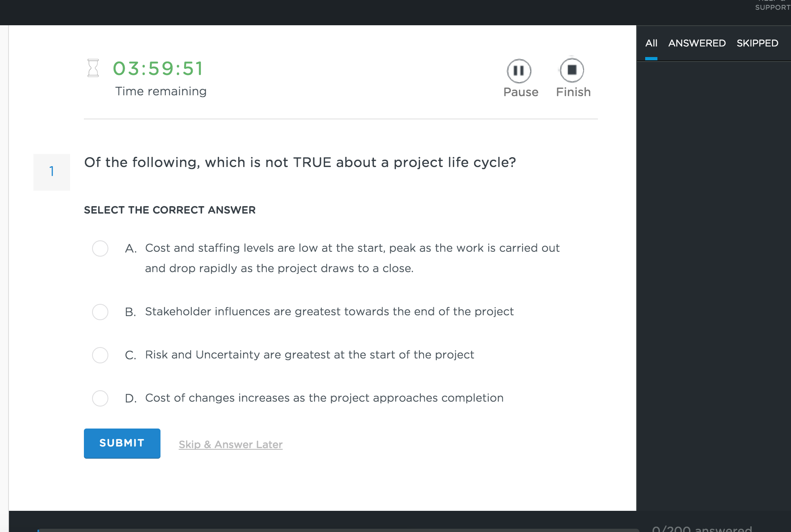Click the hourglass timer icon
The height and width of the screenshot is (532, 791).
tap(93, 68)
